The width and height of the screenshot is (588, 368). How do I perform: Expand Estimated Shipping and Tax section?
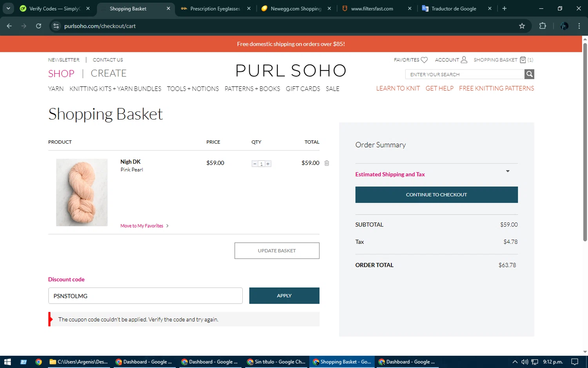coord(436,174)
